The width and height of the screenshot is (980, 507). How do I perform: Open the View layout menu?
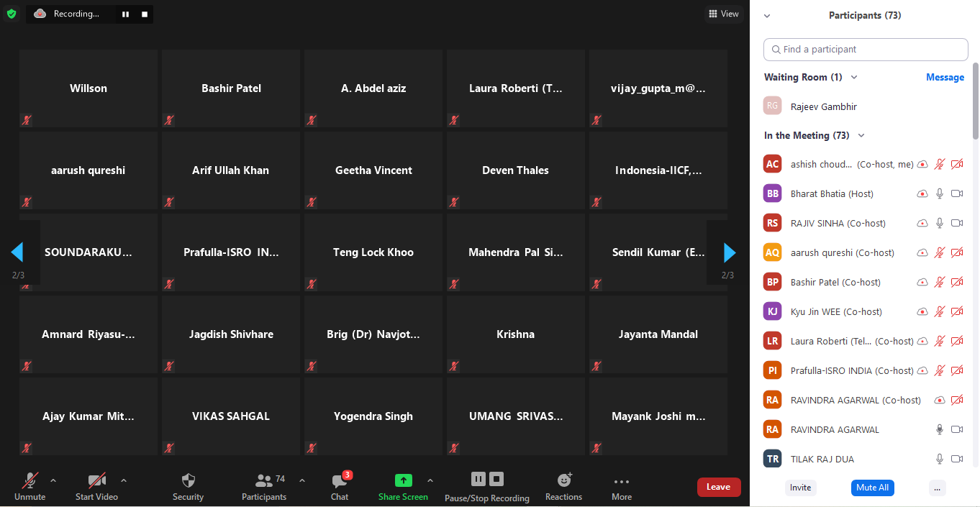click(x=723, y=14)
